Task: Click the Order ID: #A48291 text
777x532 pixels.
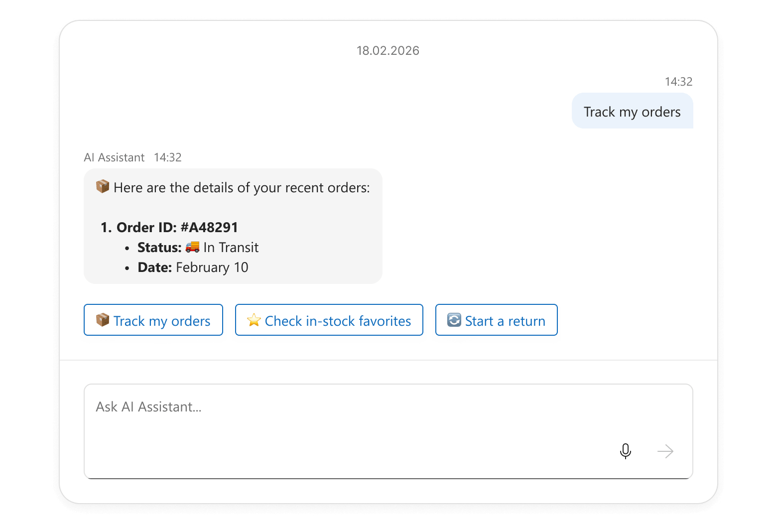Action: (177, 228)
